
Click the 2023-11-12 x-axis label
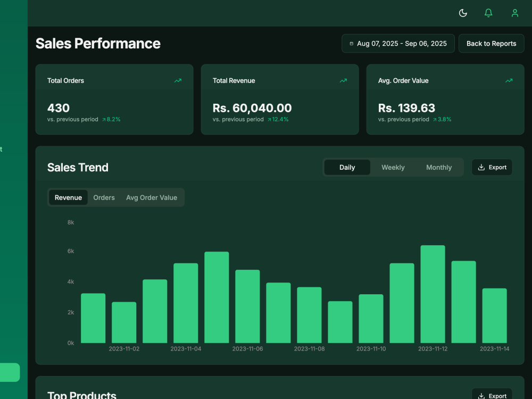(433, 349)
